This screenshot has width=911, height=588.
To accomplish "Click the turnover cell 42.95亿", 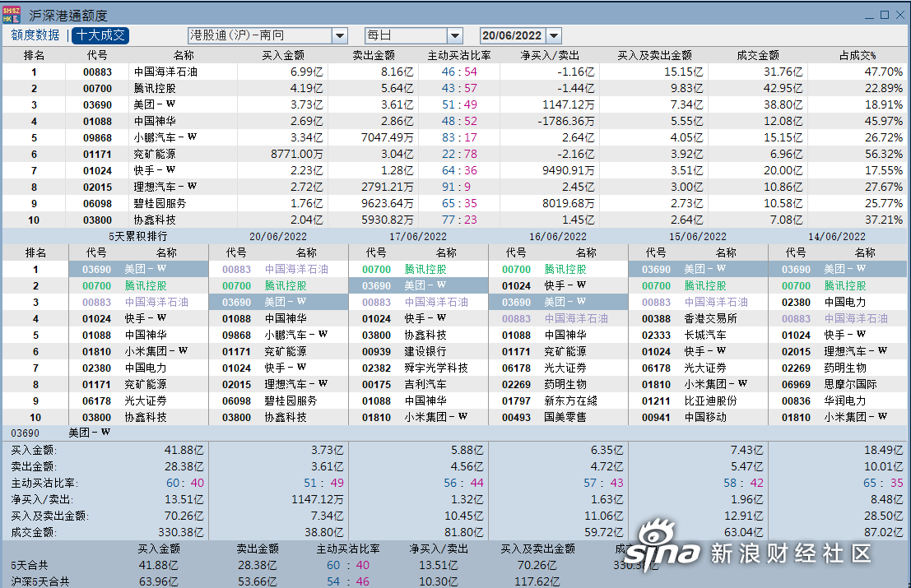I will [783, 88].
